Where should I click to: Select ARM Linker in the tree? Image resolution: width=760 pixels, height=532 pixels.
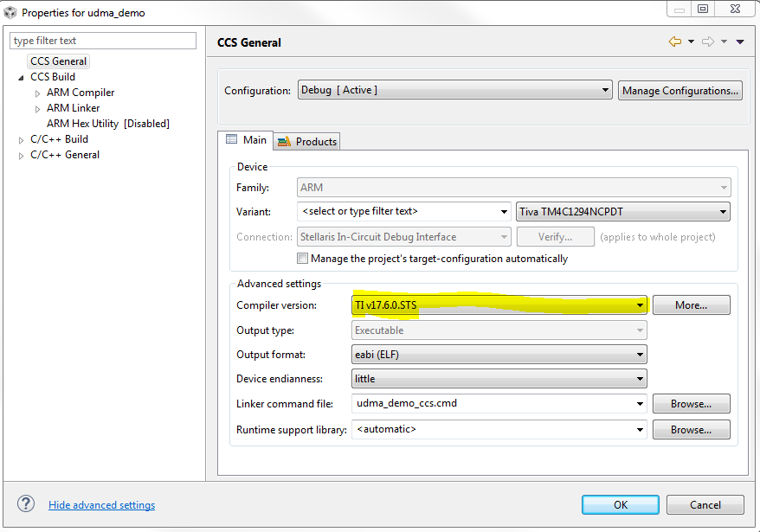click(x=73, y=108)
